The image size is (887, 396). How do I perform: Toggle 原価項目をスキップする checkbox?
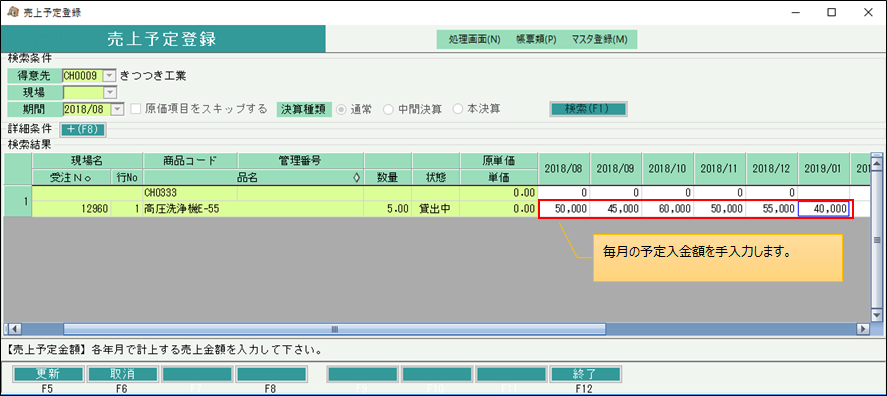pyautogui.click(x=136, y=109)
